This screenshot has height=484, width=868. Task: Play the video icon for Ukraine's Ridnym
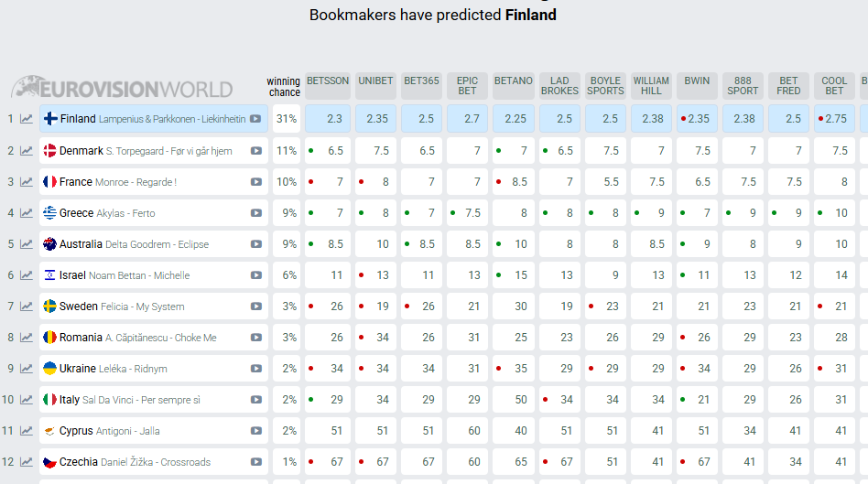256,369
